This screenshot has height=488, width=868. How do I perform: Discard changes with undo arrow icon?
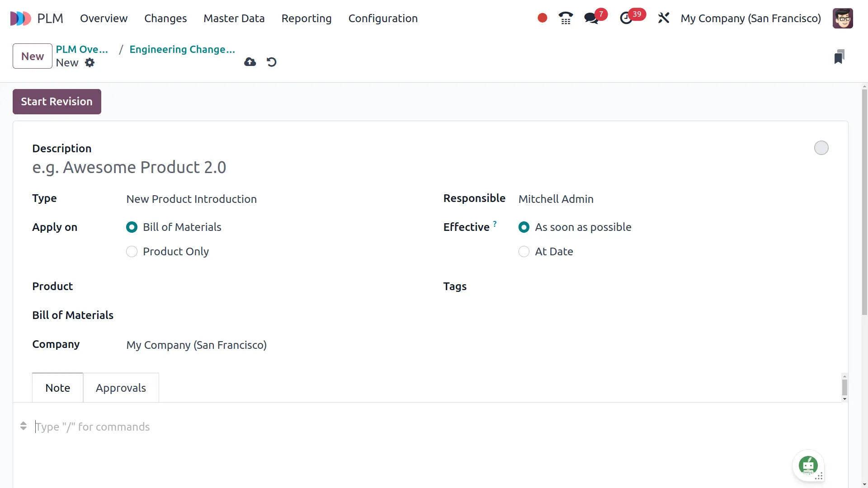click(x=271, y=62)
